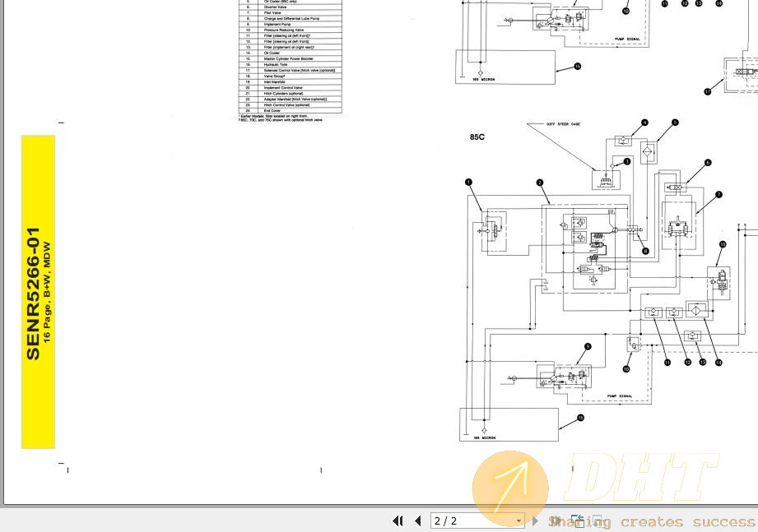Image resolution: width=758 pixels, height=532 pixels.
Task: Advance to the next page arrow
Action: point(535,520)
